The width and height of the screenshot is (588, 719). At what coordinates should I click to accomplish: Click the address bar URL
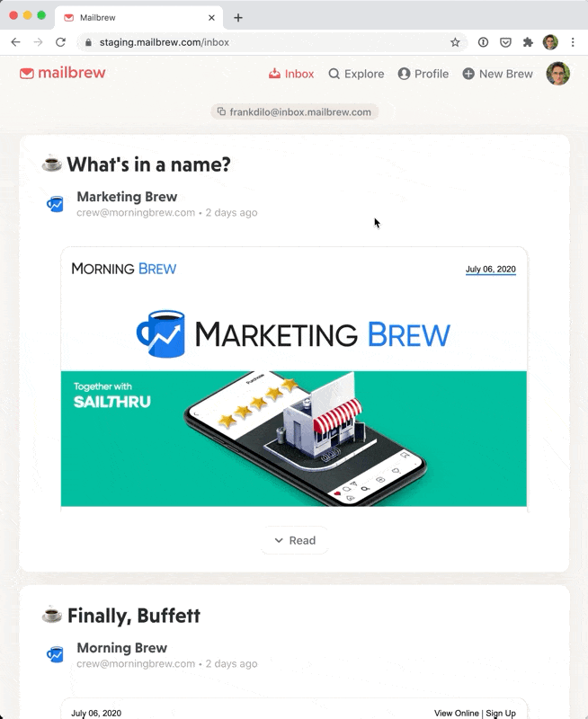point(165,42)
